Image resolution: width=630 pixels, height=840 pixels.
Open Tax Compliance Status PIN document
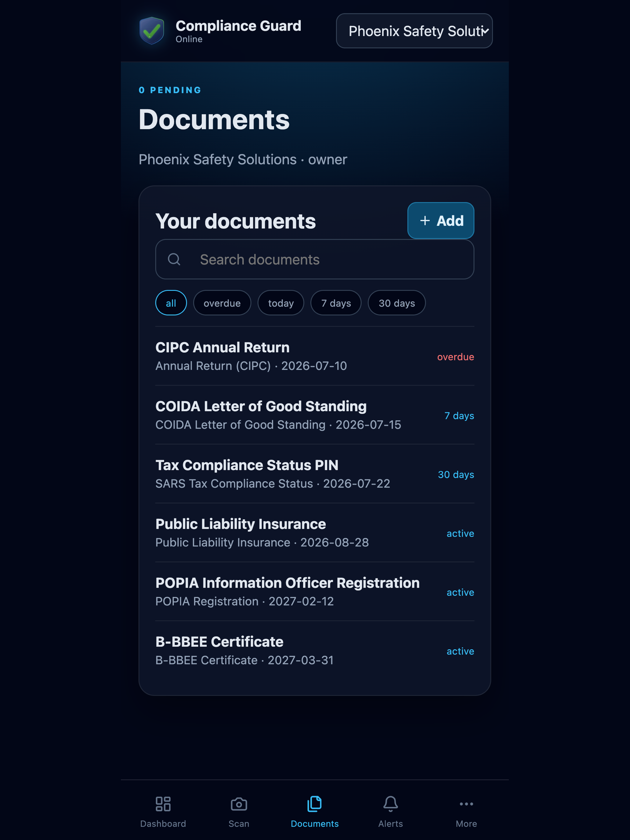pos(314,474)
